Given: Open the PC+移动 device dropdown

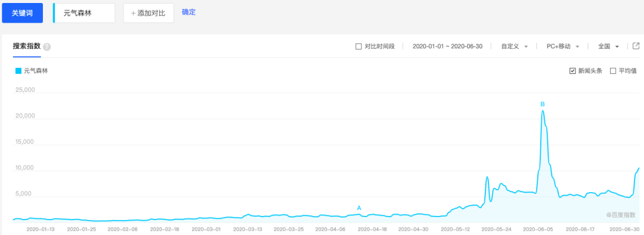Looking at the screenshot, I should point(563,47).
